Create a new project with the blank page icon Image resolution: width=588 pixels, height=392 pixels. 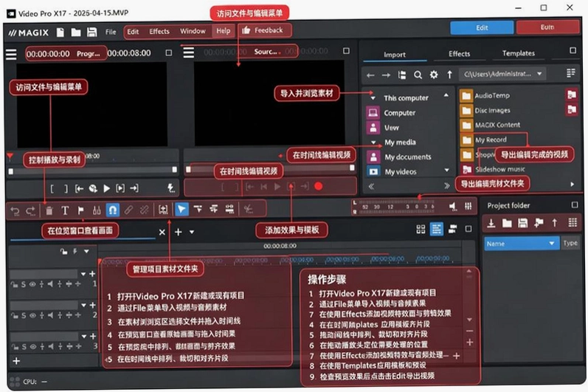click(60, 32)
